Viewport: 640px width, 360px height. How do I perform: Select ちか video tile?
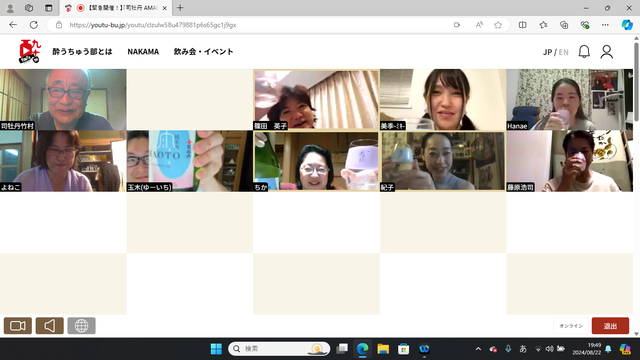[316, 161]
